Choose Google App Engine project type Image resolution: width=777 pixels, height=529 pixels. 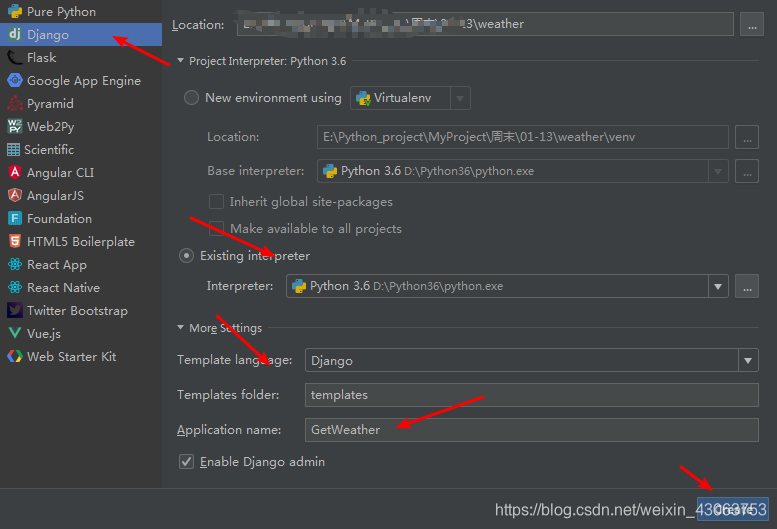click(x=81, y=80)
